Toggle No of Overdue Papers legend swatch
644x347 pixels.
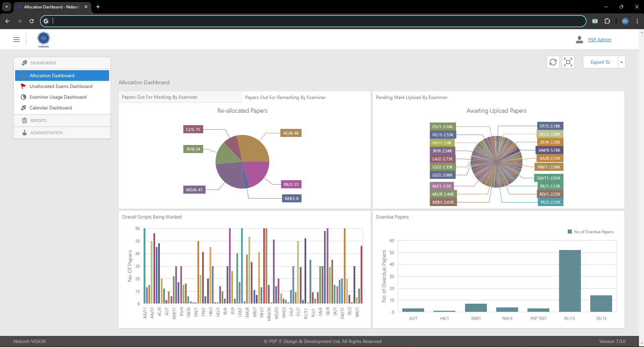pos(569,232)
